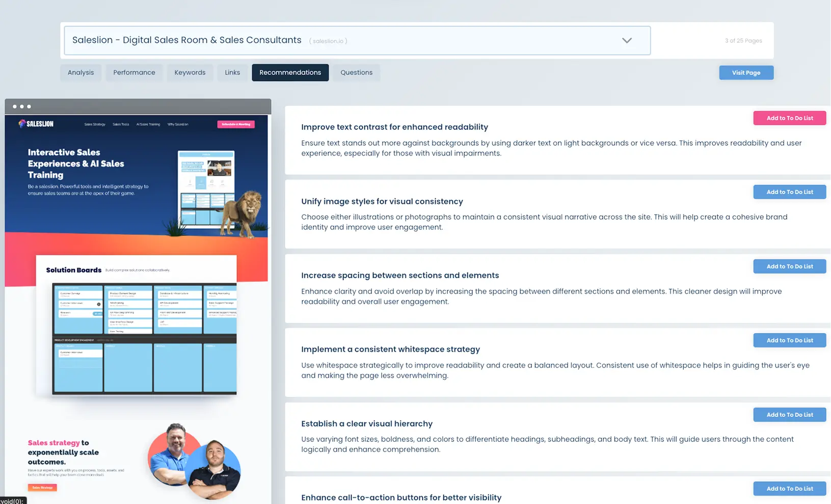Click heading 'Implement a consistent whitespace strategy'
831x504 pixels.
tap(390, 349)
